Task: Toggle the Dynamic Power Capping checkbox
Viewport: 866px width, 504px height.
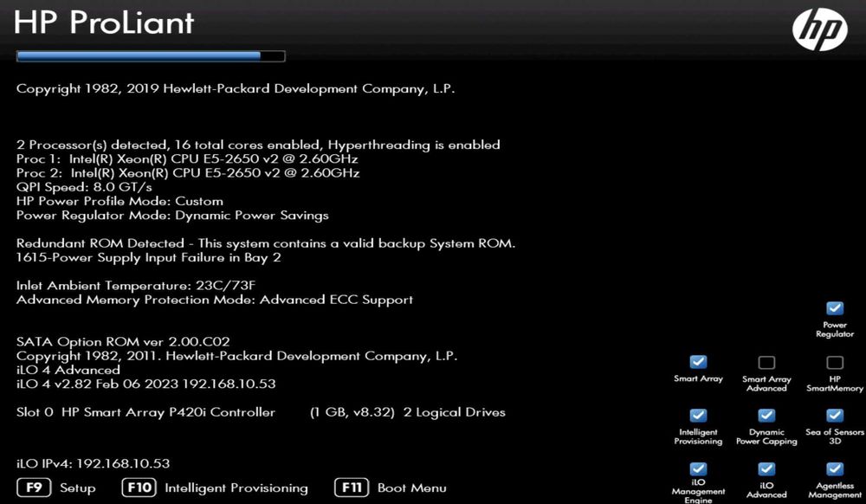Action: point(766,415)
